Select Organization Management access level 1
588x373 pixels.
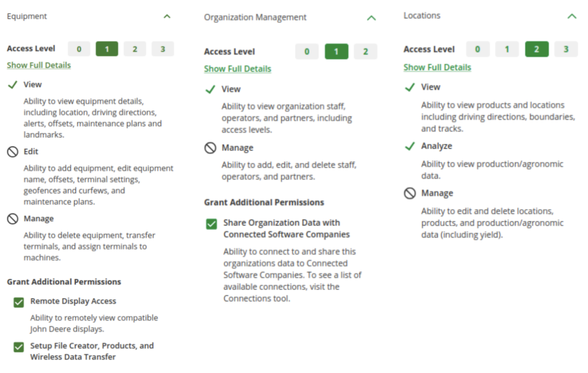pyautogui.click(x=336, y=52)
